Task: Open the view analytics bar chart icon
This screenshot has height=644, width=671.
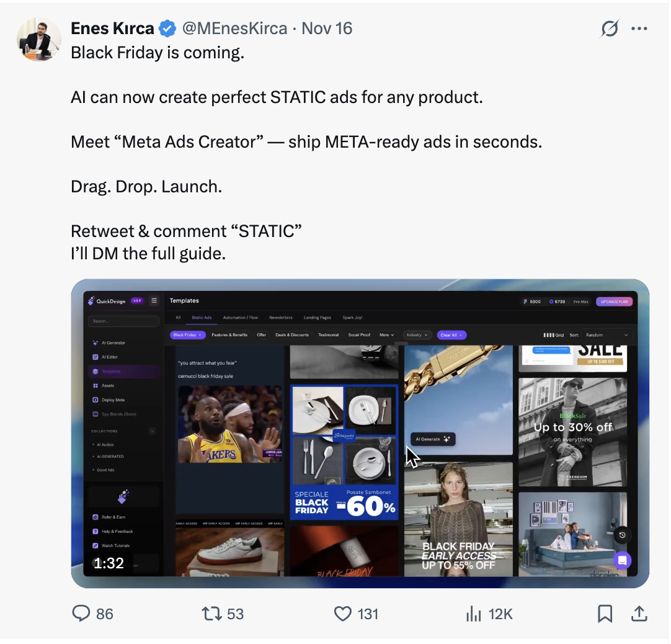Action: point(474,614)
